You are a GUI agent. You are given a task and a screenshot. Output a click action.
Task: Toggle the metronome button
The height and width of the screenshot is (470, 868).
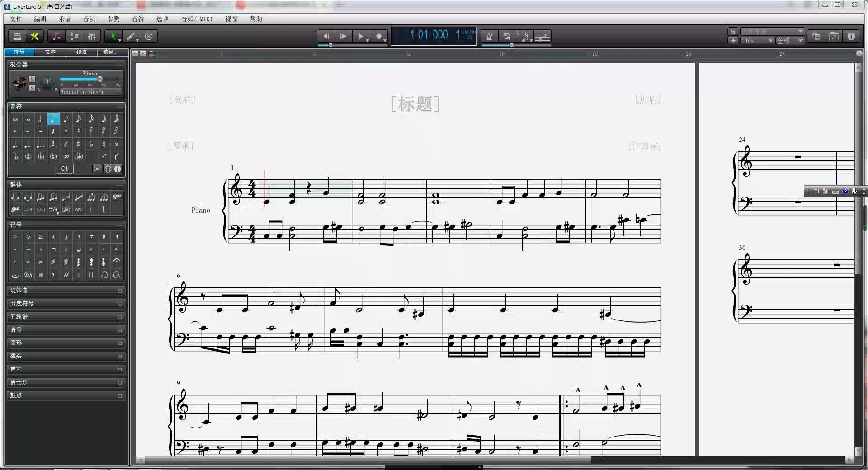[x=489, y=36]
